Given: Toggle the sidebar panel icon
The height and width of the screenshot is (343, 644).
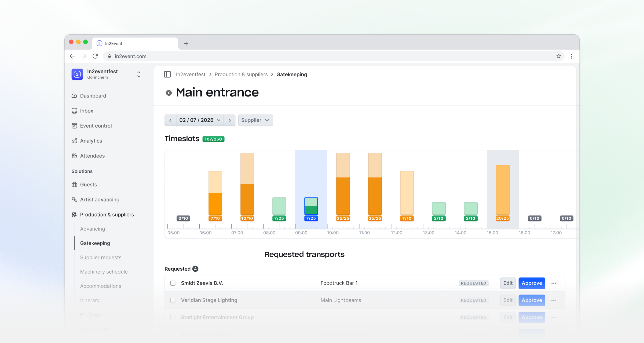Looking at the screenshot, I should 167,74.
